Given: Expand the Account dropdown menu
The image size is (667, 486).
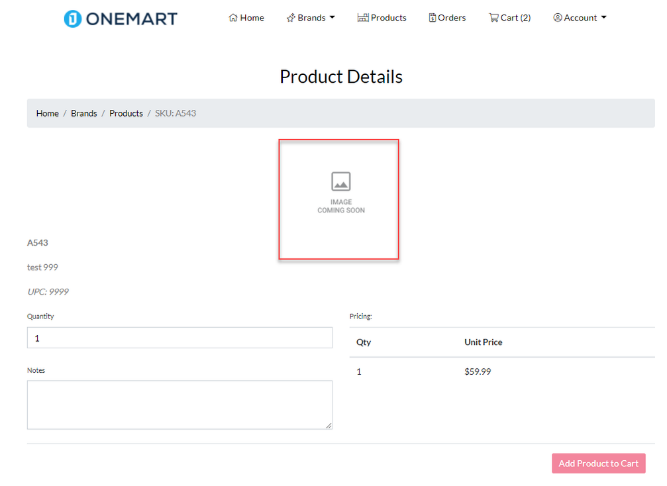Looking at the screenshot, I should [x=579, y=18].
